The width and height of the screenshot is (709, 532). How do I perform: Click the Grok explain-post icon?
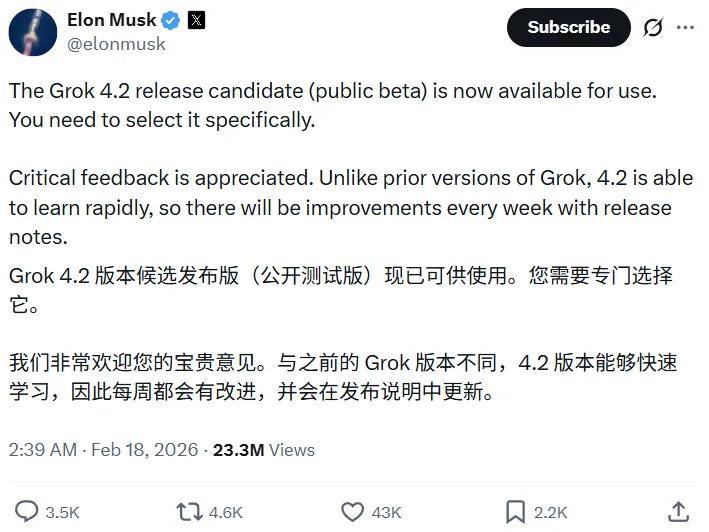click(652, 28)
